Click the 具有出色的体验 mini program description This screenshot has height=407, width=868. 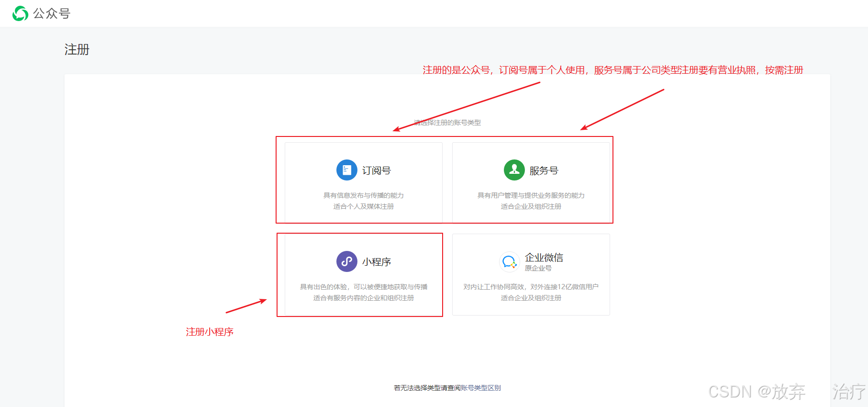(364, 287)
